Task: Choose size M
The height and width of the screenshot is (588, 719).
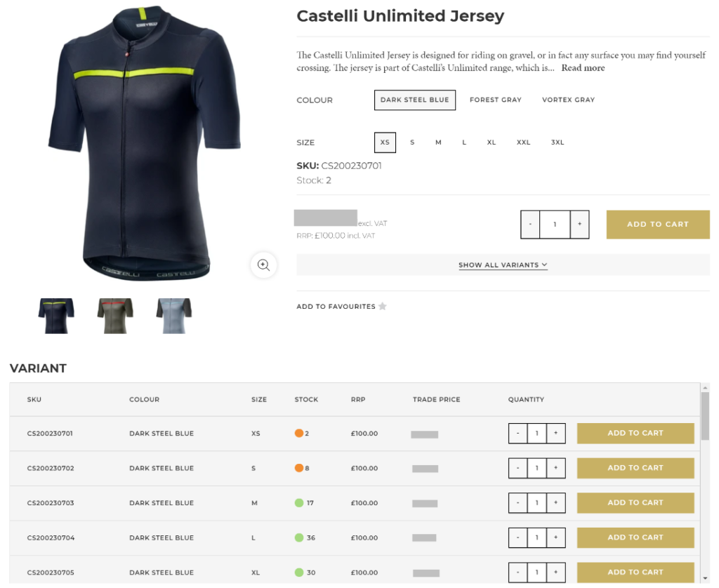Action: point(438,142)
